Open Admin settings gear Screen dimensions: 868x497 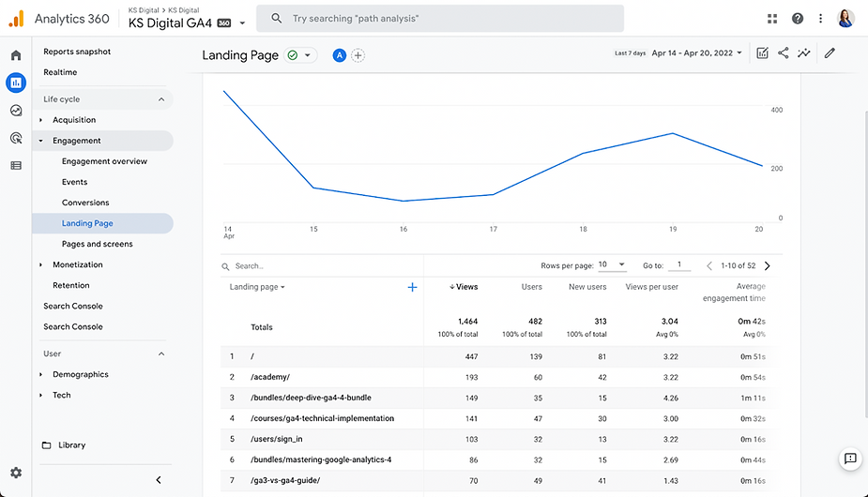coord(16,473)
